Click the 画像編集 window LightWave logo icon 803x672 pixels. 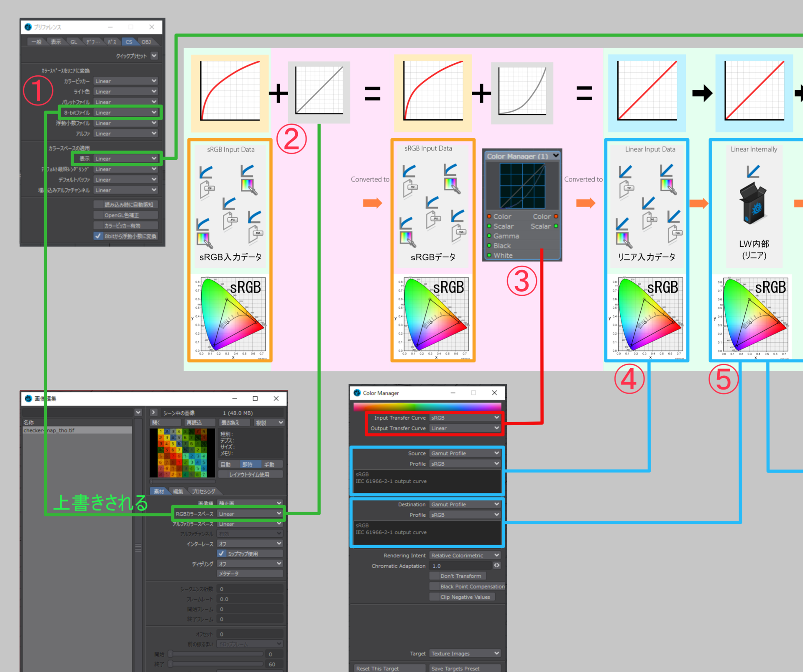point(28,398)
